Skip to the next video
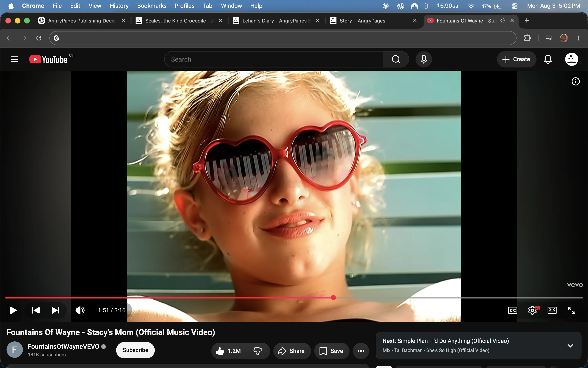588x368 pixels. click(55, 310)
